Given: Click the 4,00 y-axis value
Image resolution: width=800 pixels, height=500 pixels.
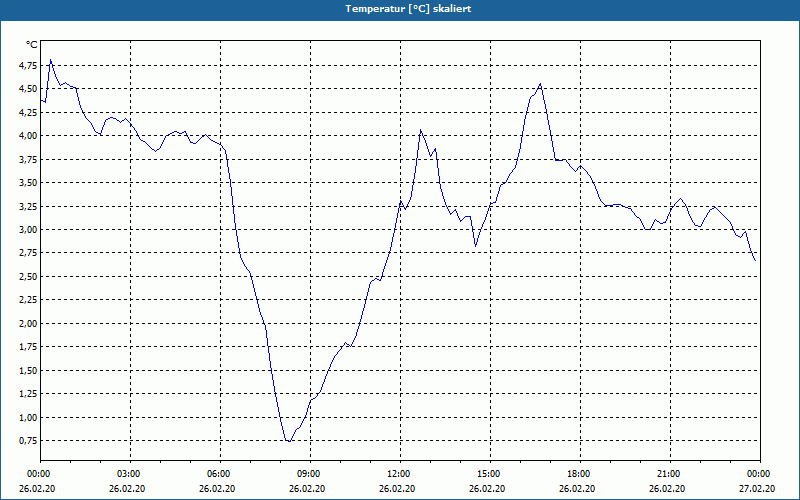Looking at the screenshot, I should pyautogui.click(x=29, y=136).
